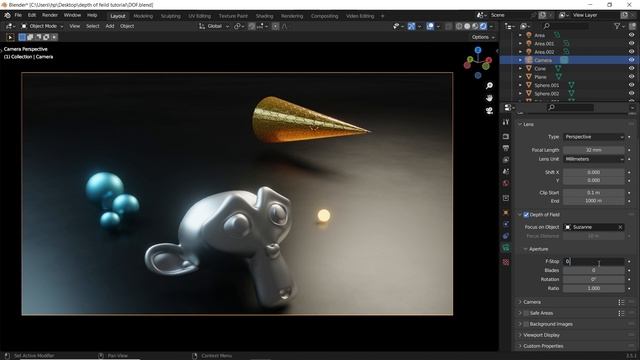Switch to the Shading workspace tab
The height and width of the screenshot is (360, 640).
click(264, 16)
